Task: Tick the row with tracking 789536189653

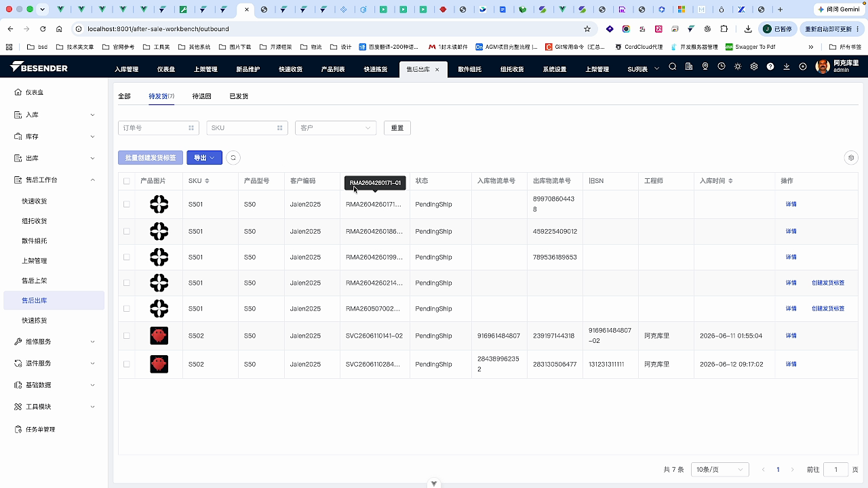Action: pos(126,257)
